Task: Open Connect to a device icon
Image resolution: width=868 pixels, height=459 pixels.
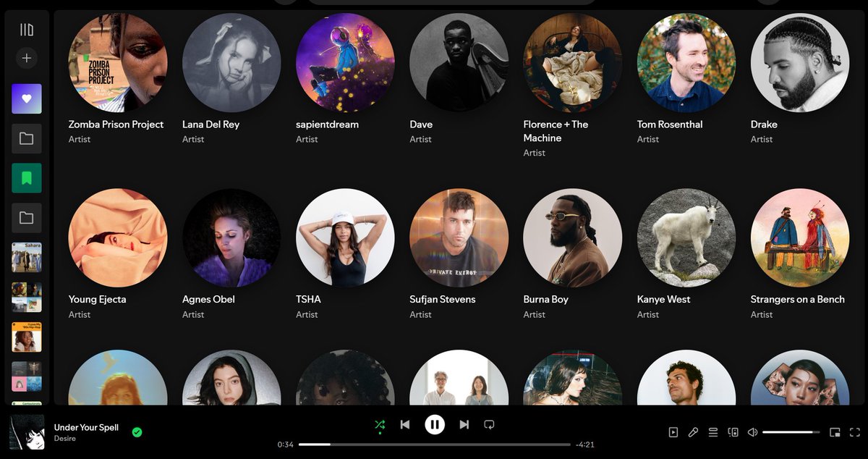Action: 733,432
